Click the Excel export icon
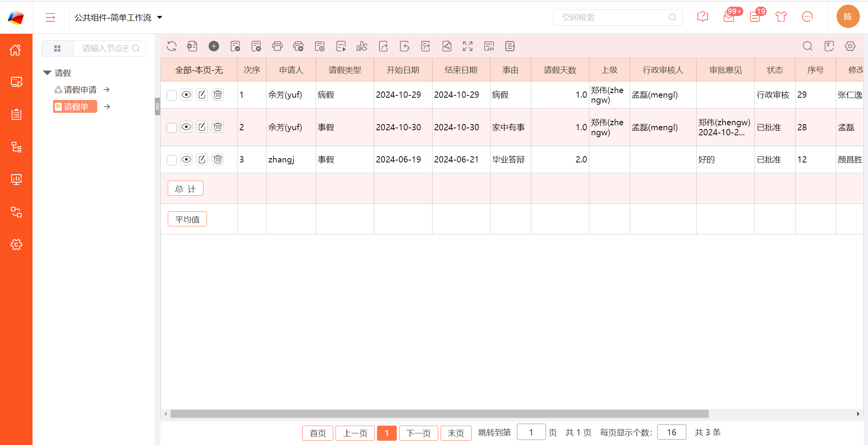 coord(193,47)
